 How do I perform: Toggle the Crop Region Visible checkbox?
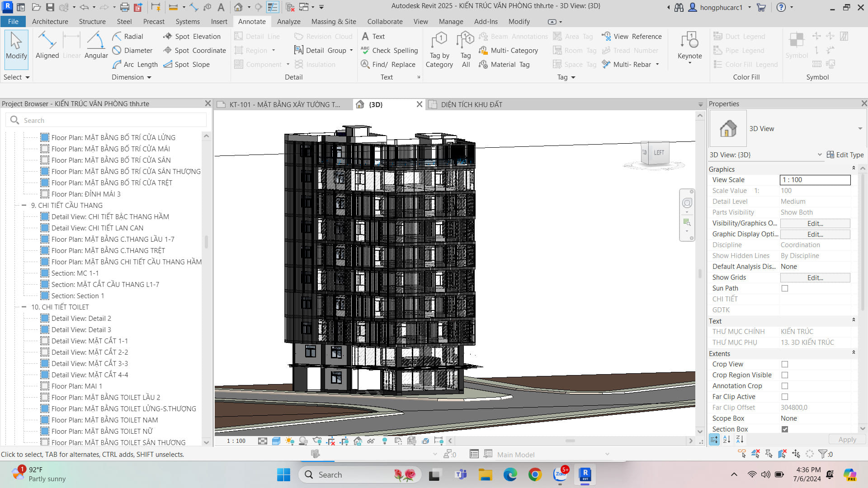(785, 375)
